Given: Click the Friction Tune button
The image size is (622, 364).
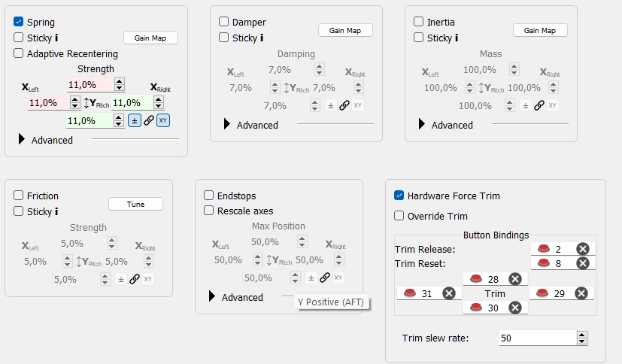Looking at the screenshot, I should [136, 204].
